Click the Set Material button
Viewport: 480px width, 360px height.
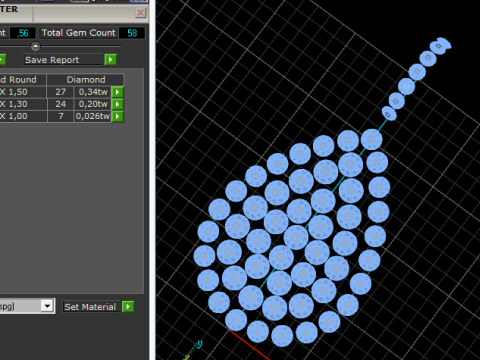pos(90,307)
